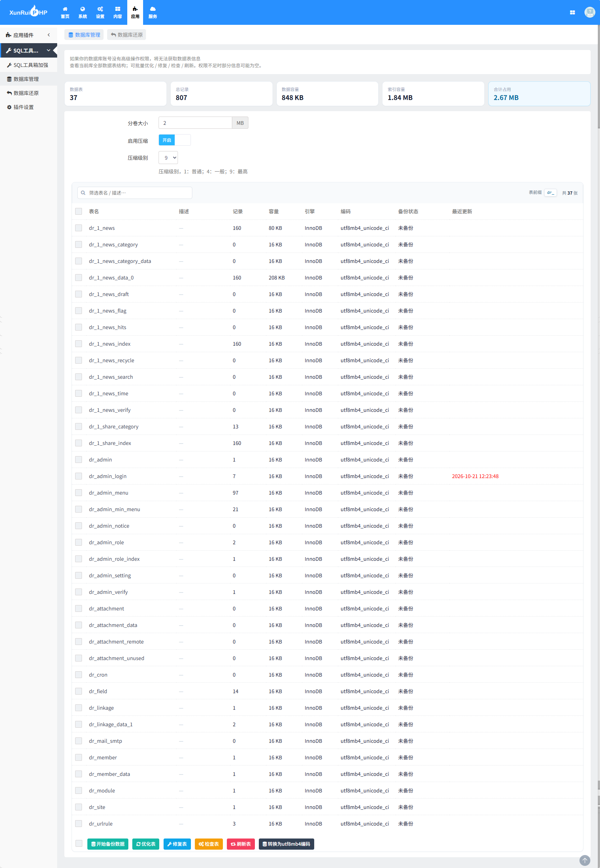
Task: Expand the SQL工具 sidebar menu chevron
Action: 49,50
